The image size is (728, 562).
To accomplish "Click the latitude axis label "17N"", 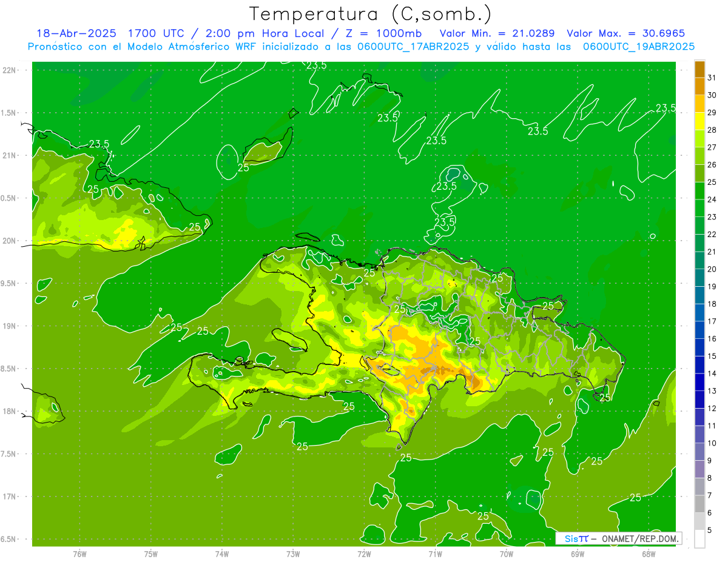I will tap(9, 497).
